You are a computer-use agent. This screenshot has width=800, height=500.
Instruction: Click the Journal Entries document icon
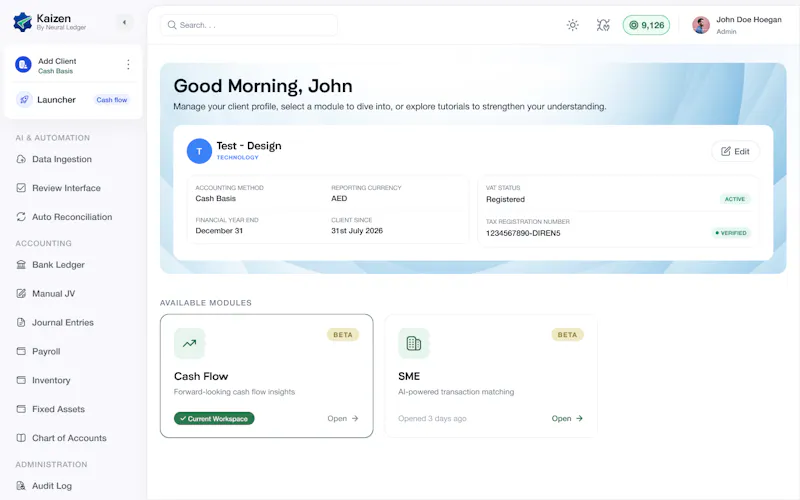pos(21,322)
